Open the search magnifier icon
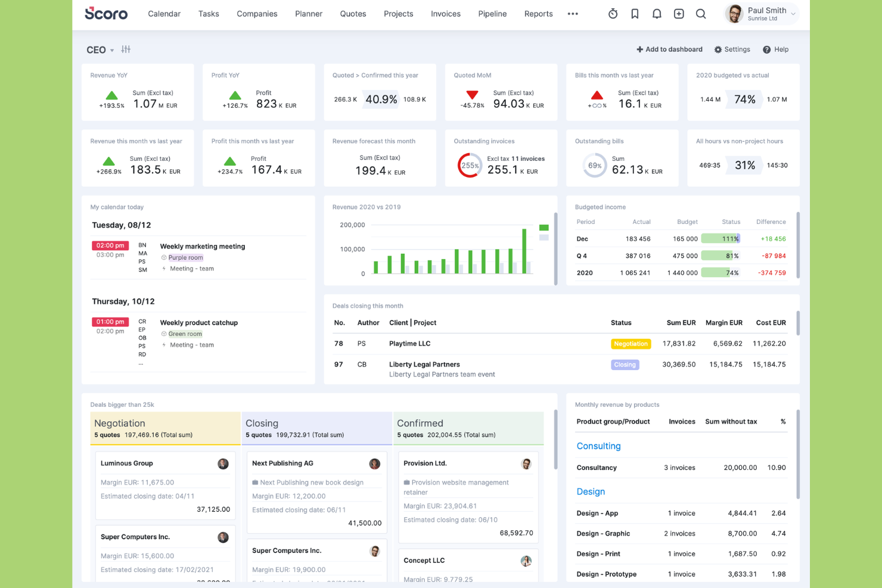 (701, 14)
